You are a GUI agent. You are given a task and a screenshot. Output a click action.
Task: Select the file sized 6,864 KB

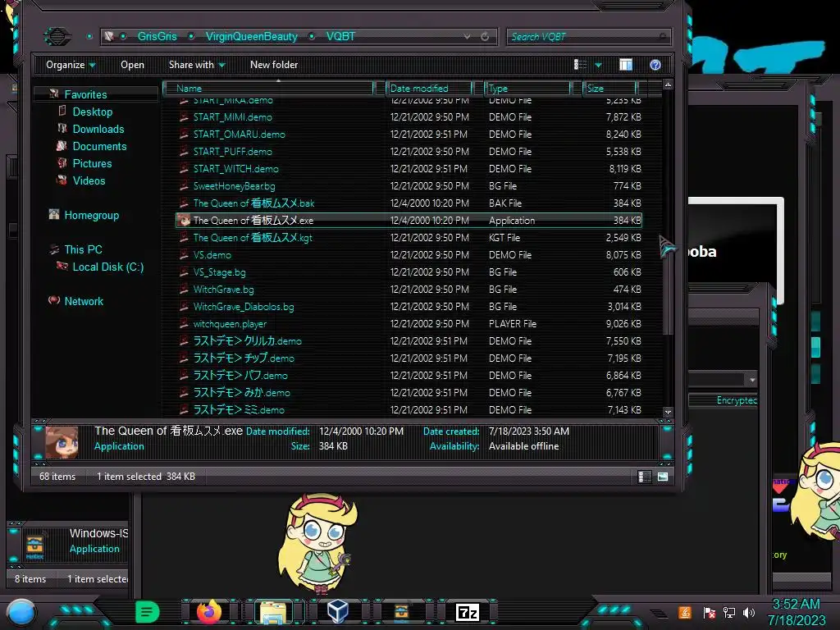[x=409, y=376]
